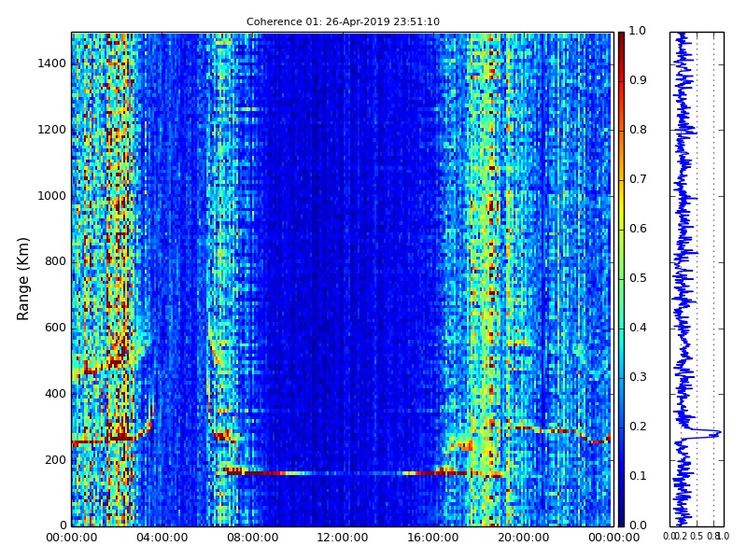
Task: Click the coherence color scale bar
Action: [x=621, y=279]
